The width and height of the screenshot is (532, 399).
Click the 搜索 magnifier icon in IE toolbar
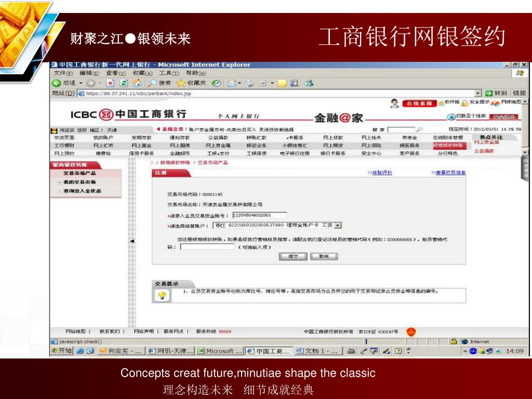pos(153,83)
